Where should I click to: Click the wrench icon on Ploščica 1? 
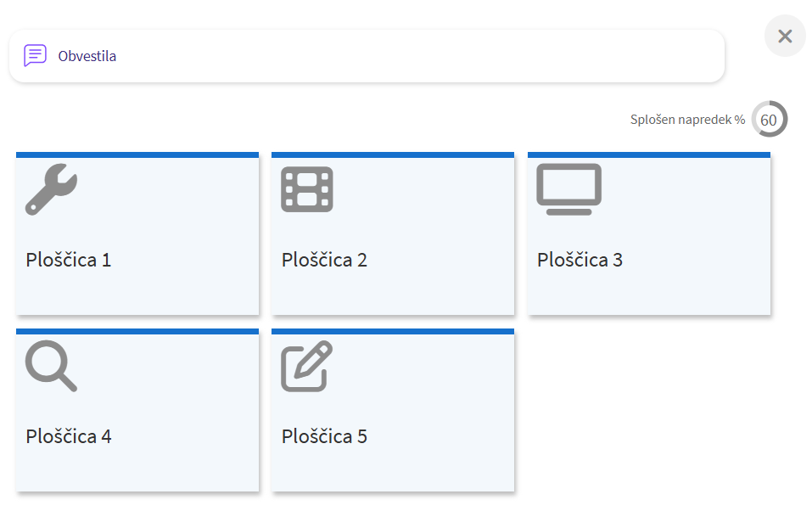(51, 188)
